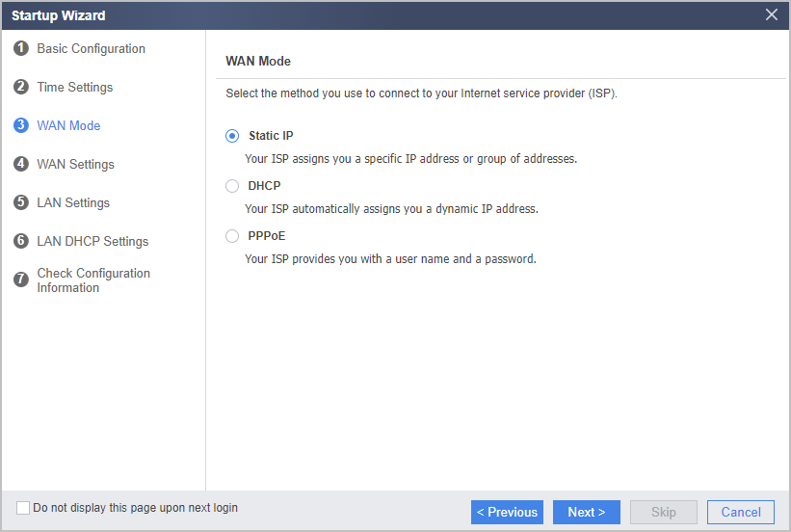Open the Basic Configuration step

pos(91,48)
